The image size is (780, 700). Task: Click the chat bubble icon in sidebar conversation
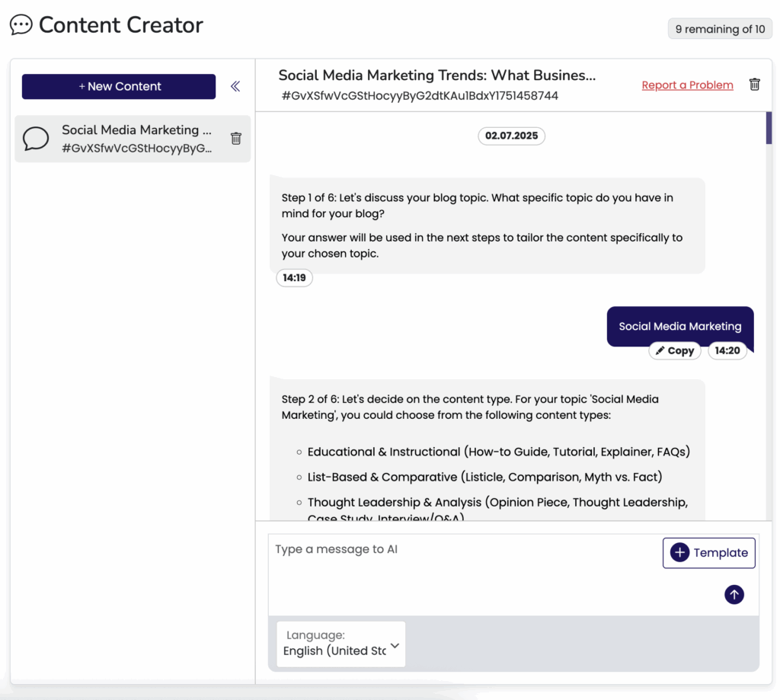[36, 139]
